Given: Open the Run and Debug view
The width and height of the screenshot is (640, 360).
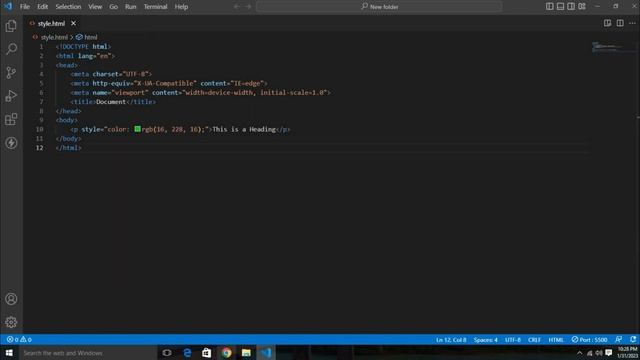Looking at the screenshot, I should (11, 96).
